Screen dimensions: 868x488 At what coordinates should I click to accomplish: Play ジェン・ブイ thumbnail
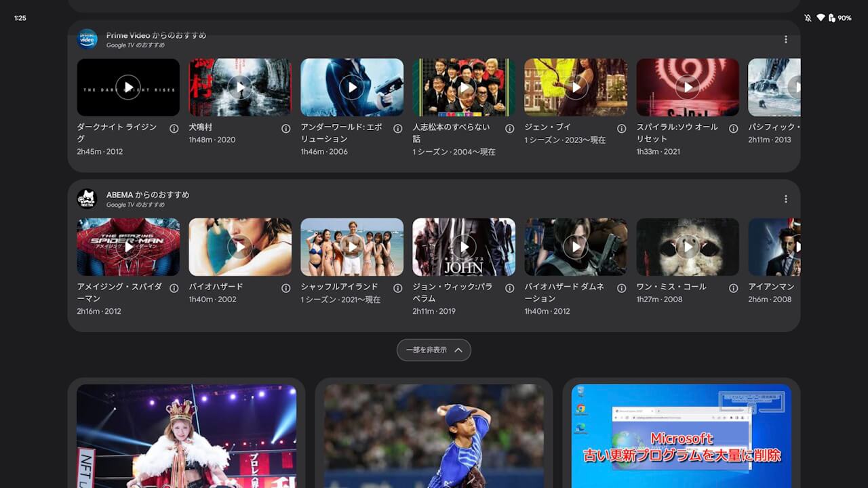pos(576,87)
